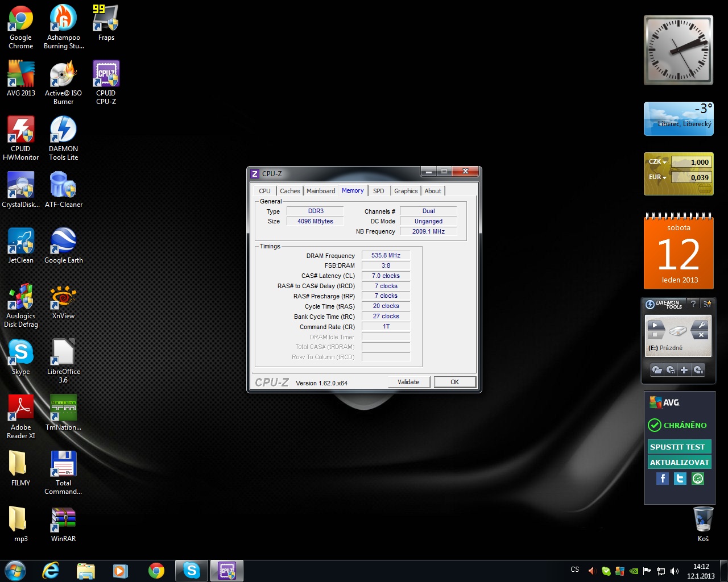Screen dimensions: 728x582
Task: Select the JetClean desktop shortcut
Action: [20, 246]
